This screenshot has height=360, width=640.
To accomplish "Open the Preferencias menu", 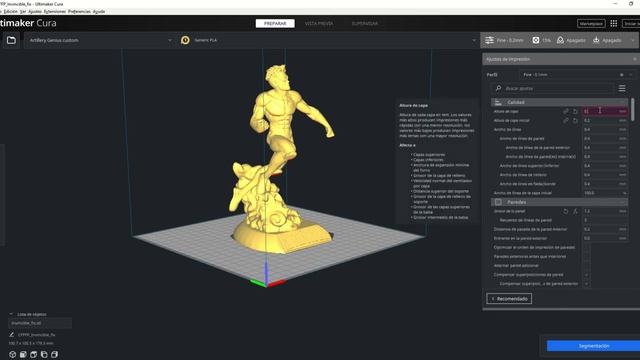I will click(x=79, y=11).
